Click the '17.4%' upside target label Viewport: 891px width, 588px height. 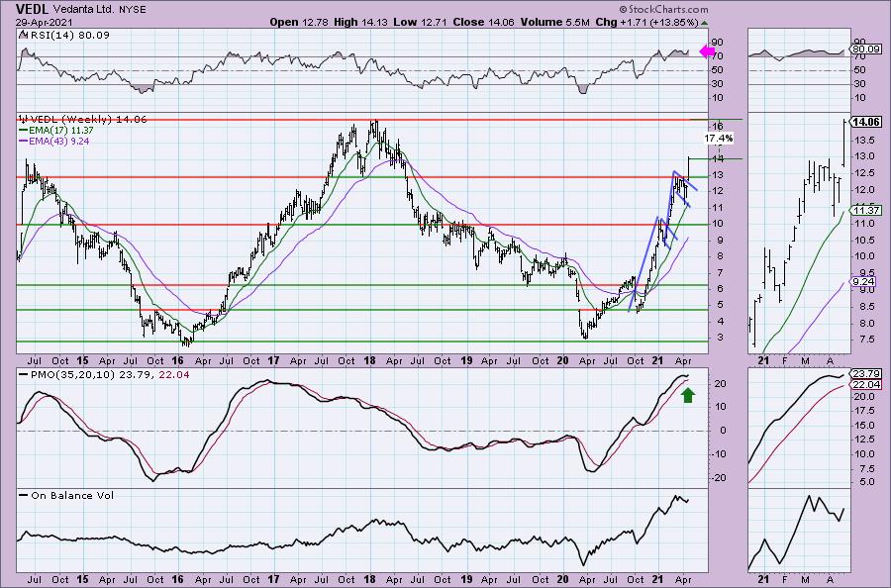(719, 138)
